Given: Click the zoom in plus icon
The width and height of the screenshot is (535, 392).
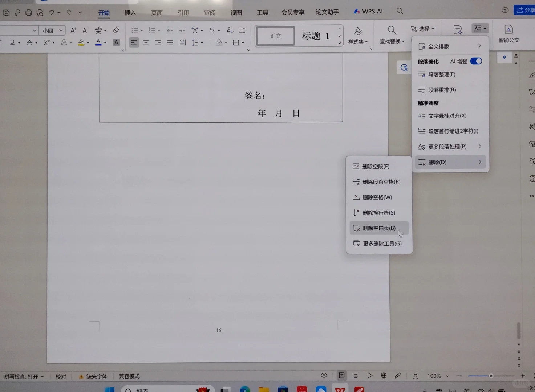Looking at the screenshot, I should click(x=523, y=376).
